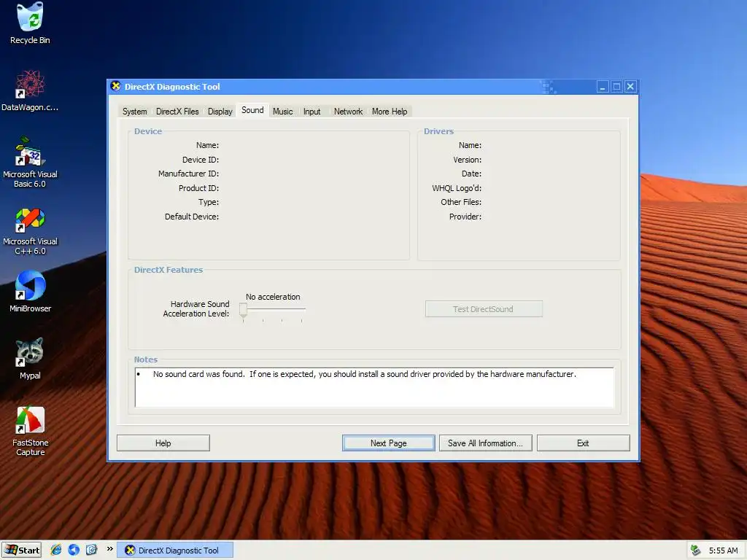Select Microsoft Visual C++ 6.0 desktop icon
Screen dimensions: 747x560
coord(30,231)
